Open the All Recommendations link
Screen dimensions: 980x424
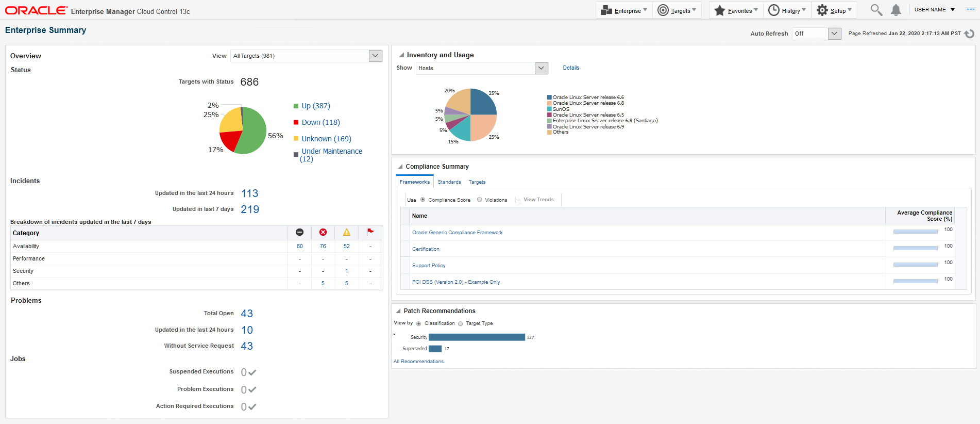point(418,362)
